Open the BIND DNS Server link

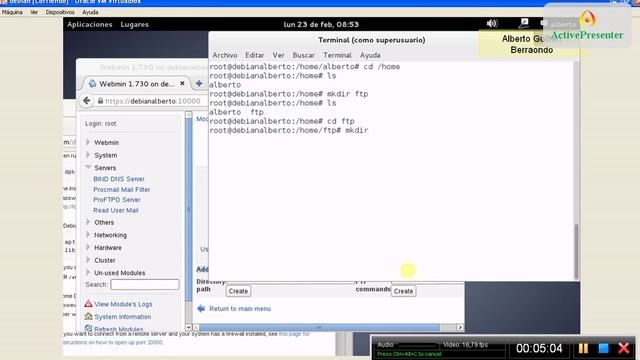tap(119, 179)
